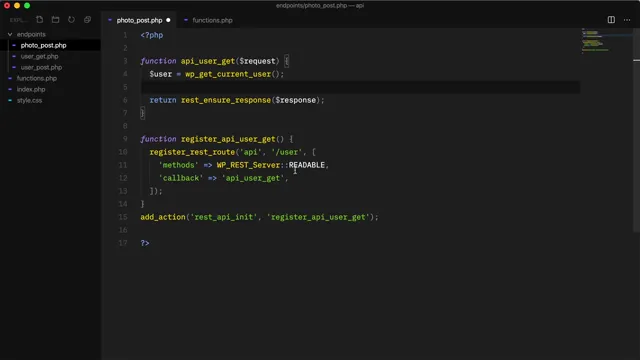Click the New File icon in explorer
Viewport: 640px width, 360px height.
(40, 20)
